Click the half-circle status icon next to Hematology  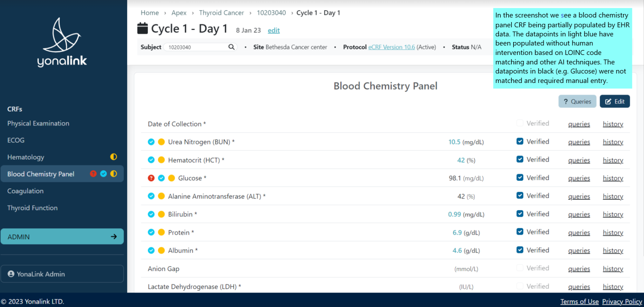point(114,157)
